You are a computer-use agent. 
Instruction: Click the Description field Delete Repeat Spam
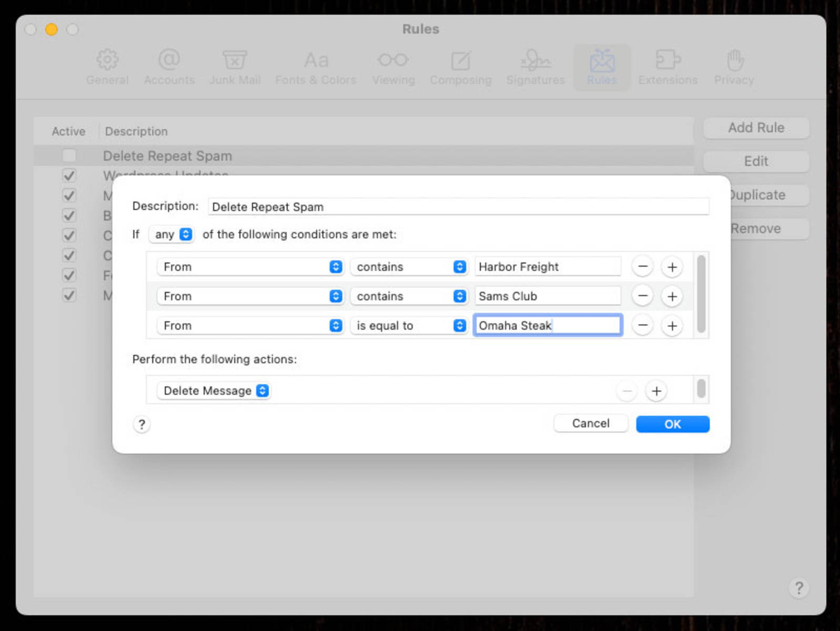(x=458, y=207)
